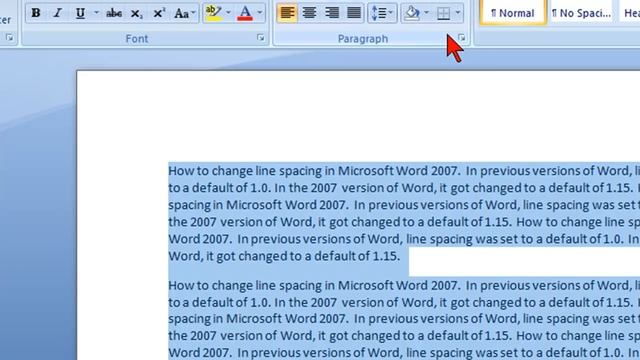Viewport: 640px width, 360px height.
Task: Apply Superscript formatting
Action: click(158, 13)
